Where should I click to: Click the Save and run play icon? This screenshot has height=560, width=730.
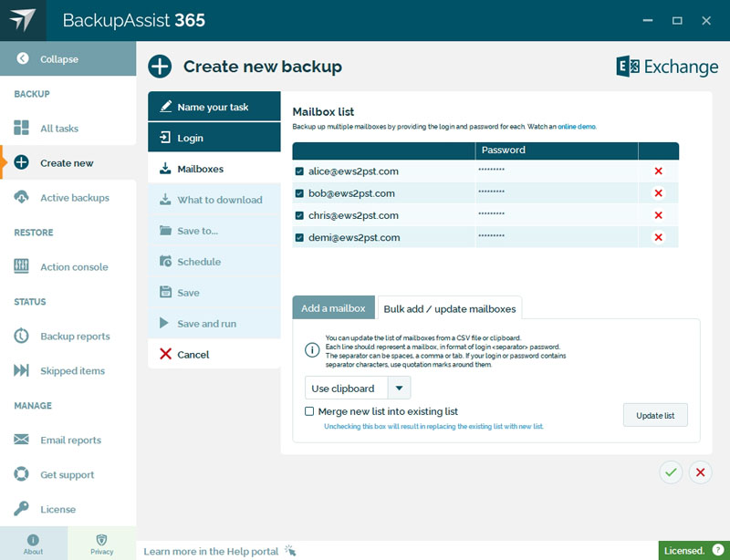click(x=164, y=323)
